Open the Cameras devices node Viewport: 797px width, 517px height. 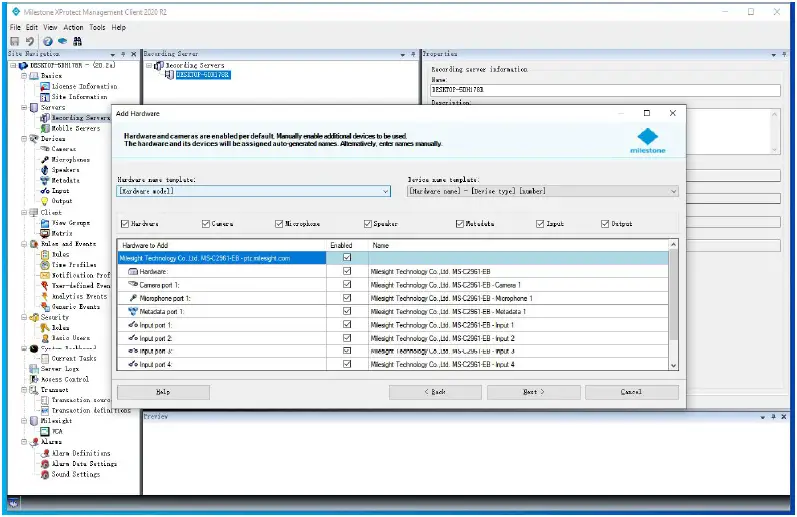pyautogui.click(x=64, y=149)
